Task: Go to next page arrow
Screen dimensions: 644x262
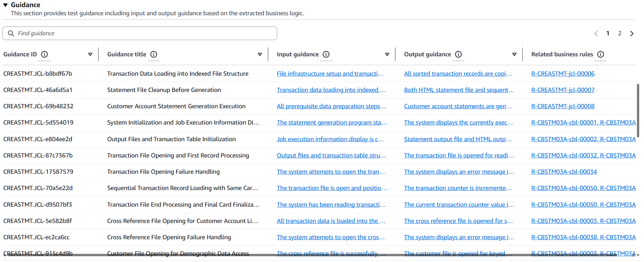Action: point(632,34)
